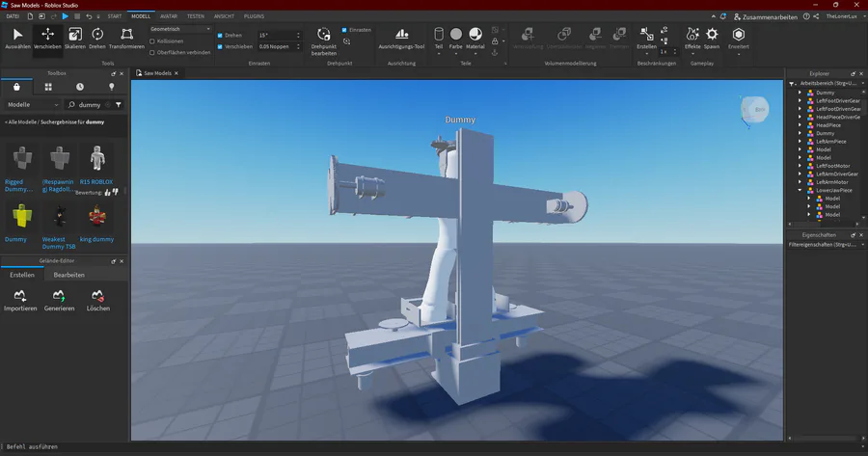Switch to Toolbox inventory grid tab
The width and height of the screenshot is (868, 456).
[48, 87]
